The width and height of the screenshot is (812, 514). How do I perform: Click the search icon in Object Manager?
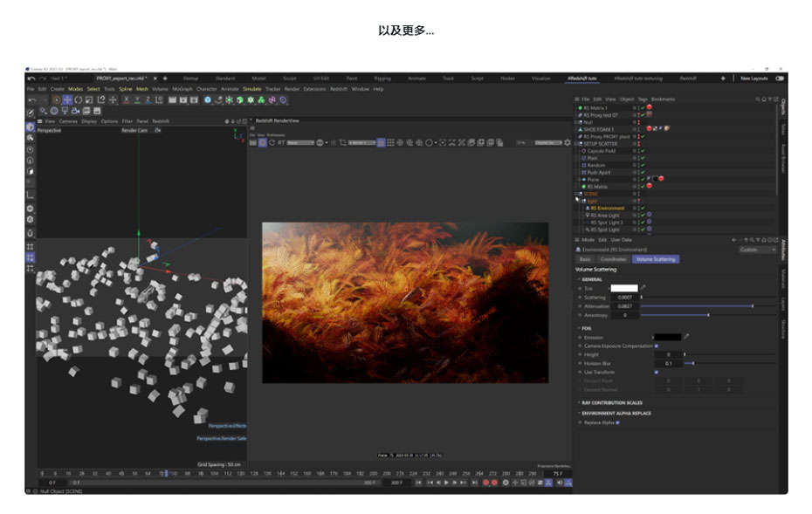[758, 99]
